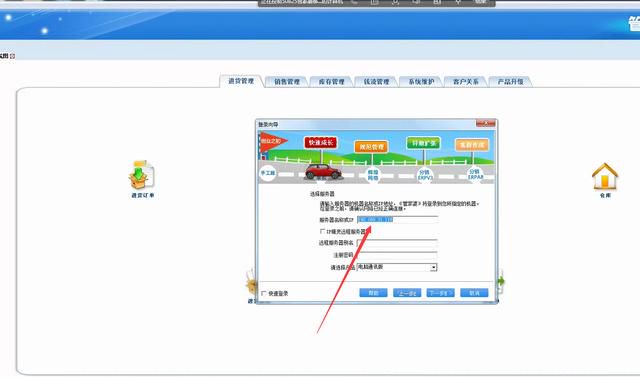The image size is (640, 377).
Task: Switch to the 销售管理 tab
Action: pyautogui.click(x=287, y=82)
